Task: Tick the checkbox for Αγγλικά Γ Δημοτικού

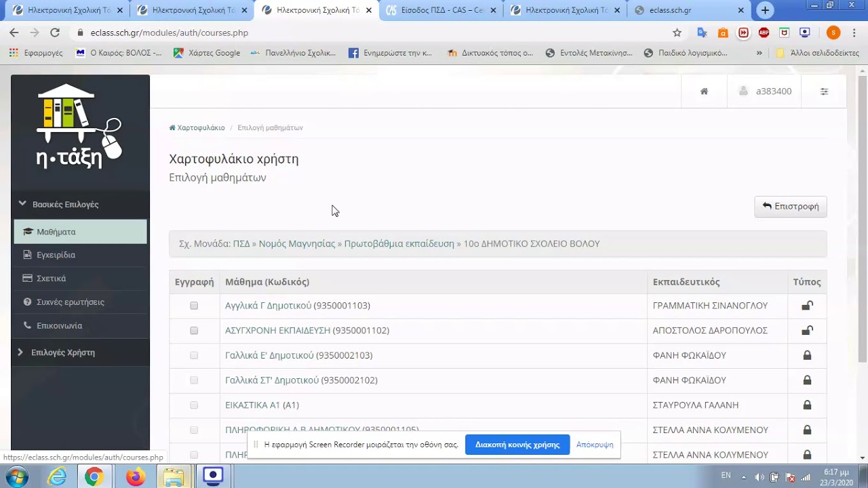Action: [x=194, y=306]
